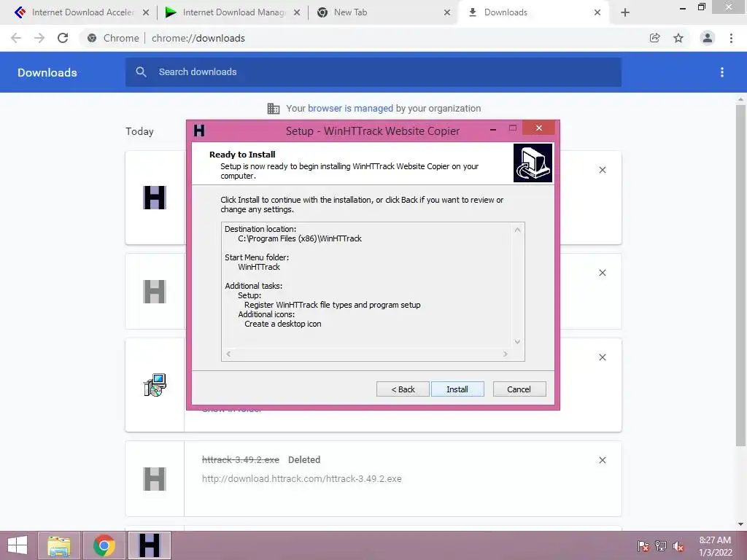Click the installer package icon of third download

(155, 385)
